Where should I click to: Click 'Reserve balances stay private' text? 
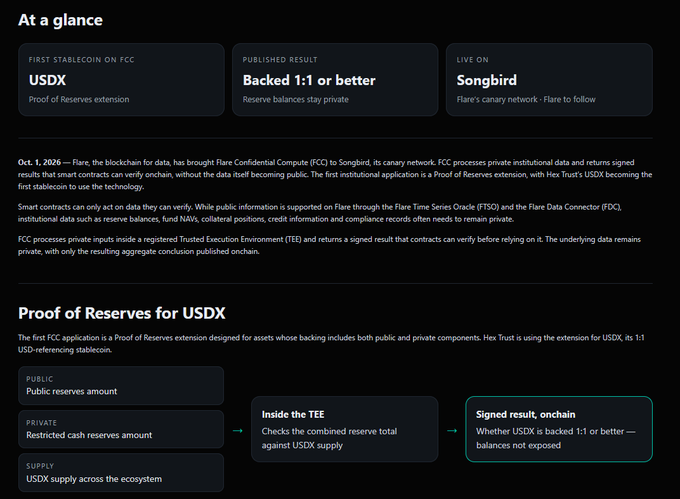click(x=295, y=99)
